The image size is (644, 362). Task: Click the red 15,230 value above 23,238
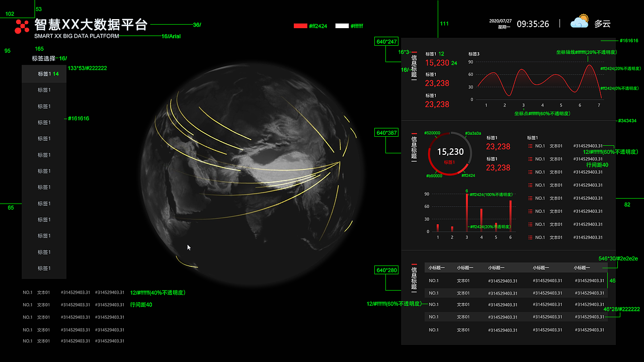(x=437, y=63)
